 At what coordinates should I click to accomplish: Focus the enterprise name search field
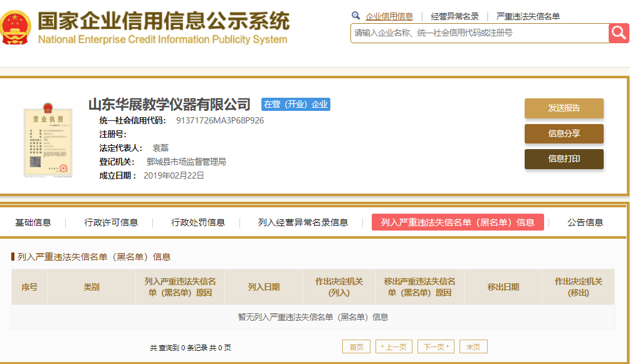pos(480,33)
